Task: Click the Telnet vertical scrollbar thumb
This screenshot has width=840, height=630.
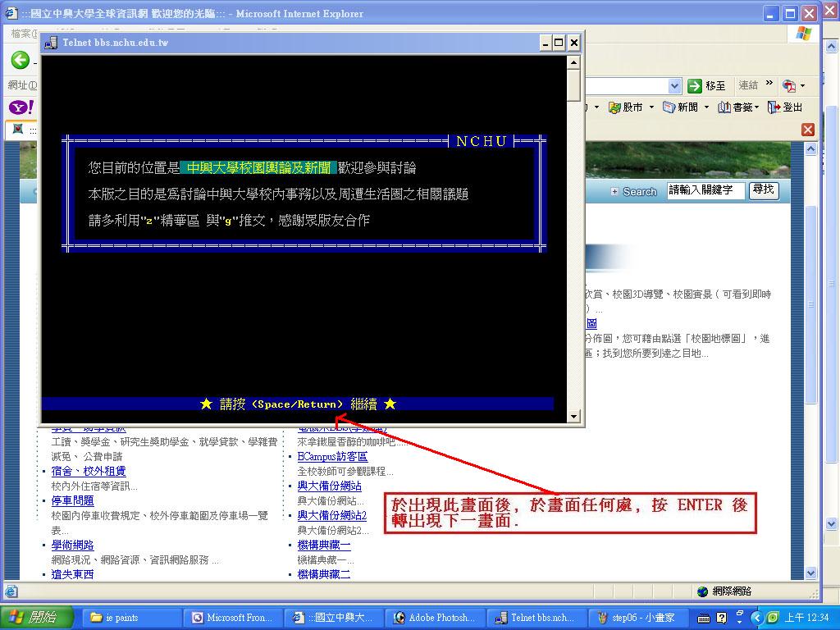Action: point(573,85)
